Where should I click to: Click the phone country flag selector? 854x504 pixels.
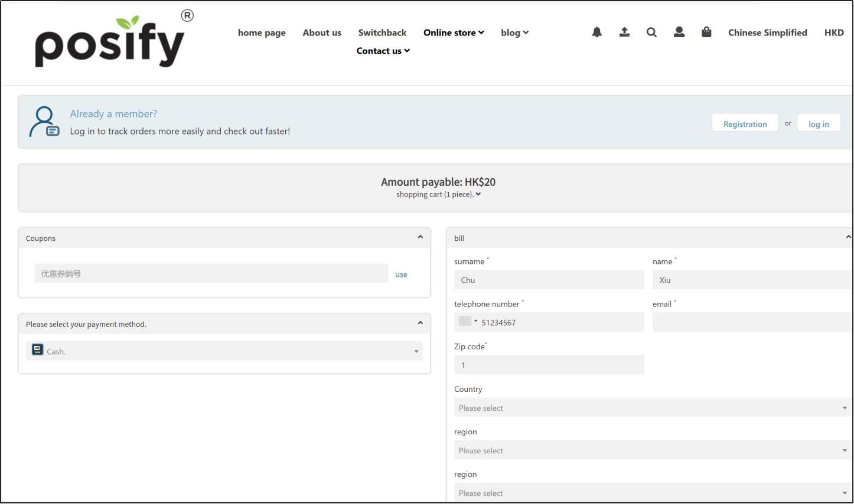click(468, 322)
